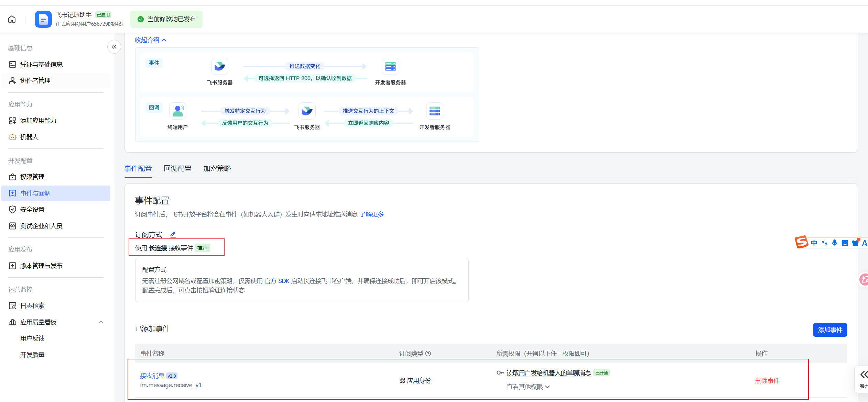Click the key icon beside 读取用户发给机器人的单聊消息

click(x=500, y=373)
